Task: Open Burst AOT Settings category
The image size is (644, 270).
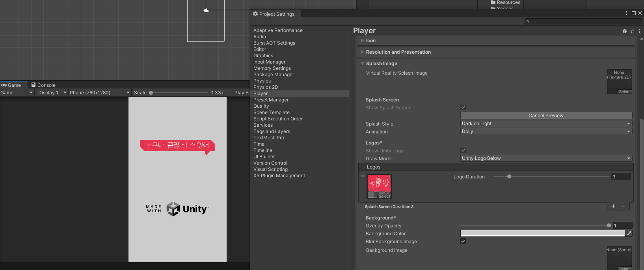Action: point(274,43)
